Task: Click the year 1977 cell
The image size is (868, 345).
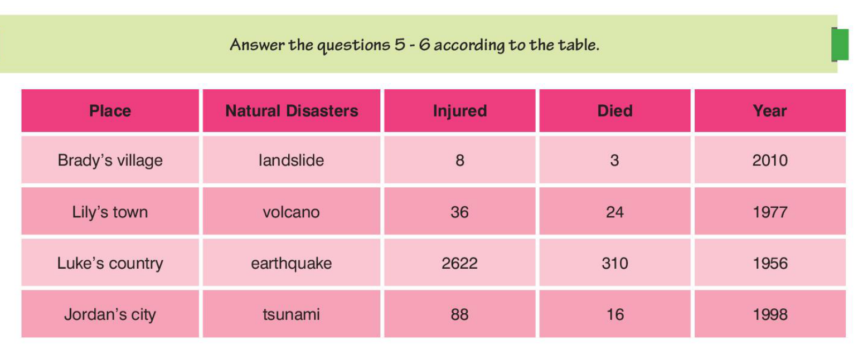Action: [769, 212]
